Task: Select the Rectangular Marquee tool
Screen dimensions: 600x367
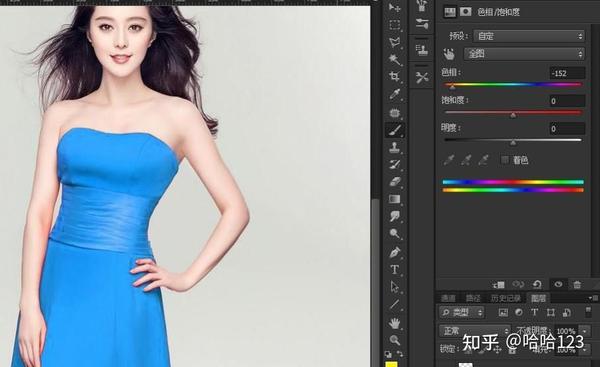Action: [394, 25]
